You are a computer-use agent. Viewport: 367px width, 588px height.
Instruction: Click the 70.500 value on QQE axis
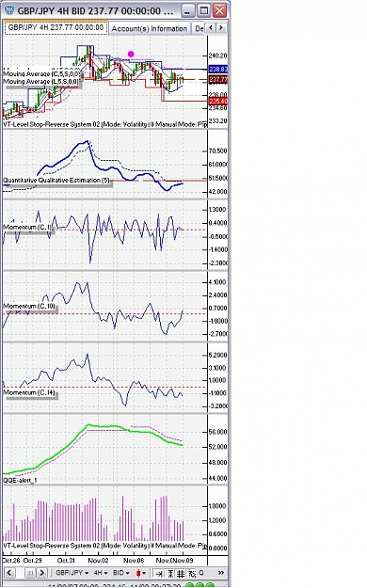click(x=218, y=151)
